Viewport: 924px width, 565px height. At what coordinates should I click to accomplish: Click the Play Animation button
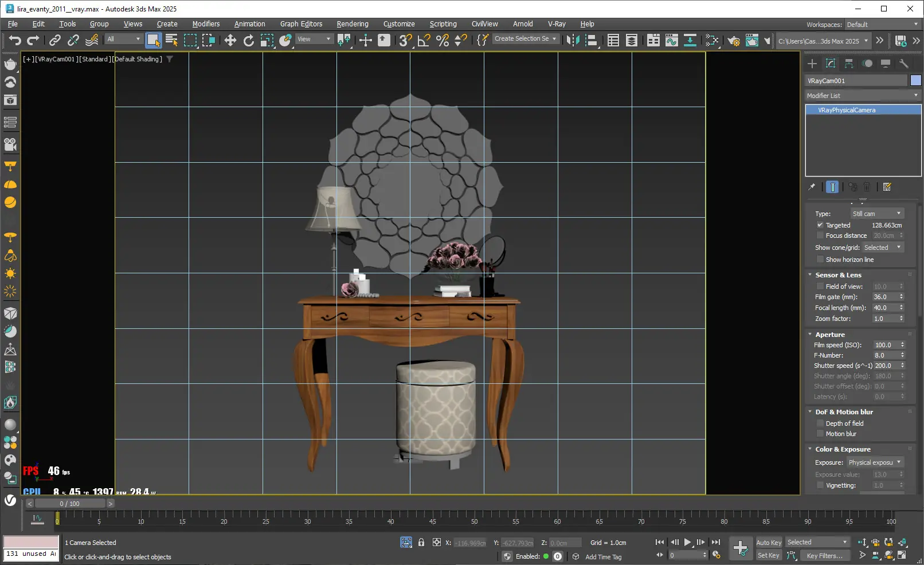687,542
